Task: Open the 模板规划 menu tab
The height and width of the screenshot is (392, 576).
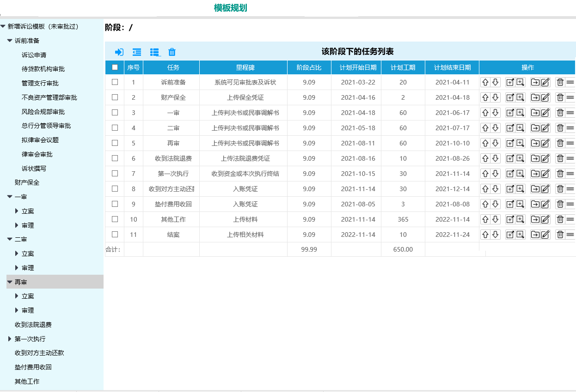Action: click(x=229, y=7)
